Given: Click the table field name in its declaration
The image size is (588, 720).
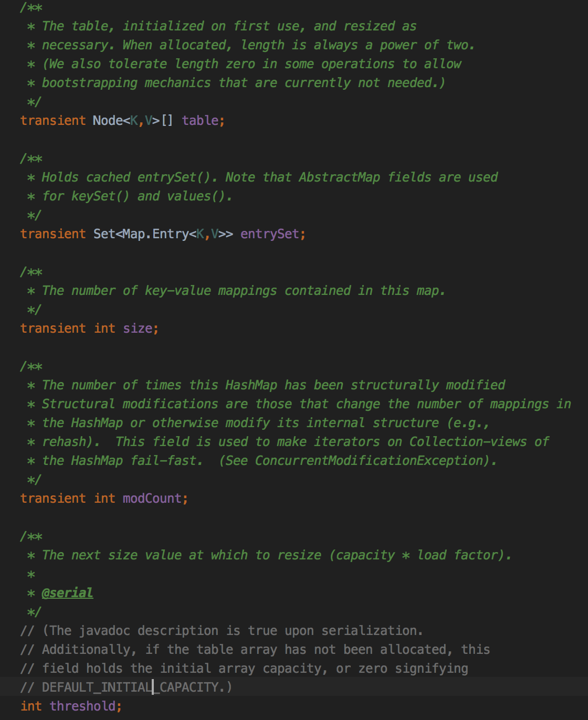Looking at the screenshot, I should point(200,121).
